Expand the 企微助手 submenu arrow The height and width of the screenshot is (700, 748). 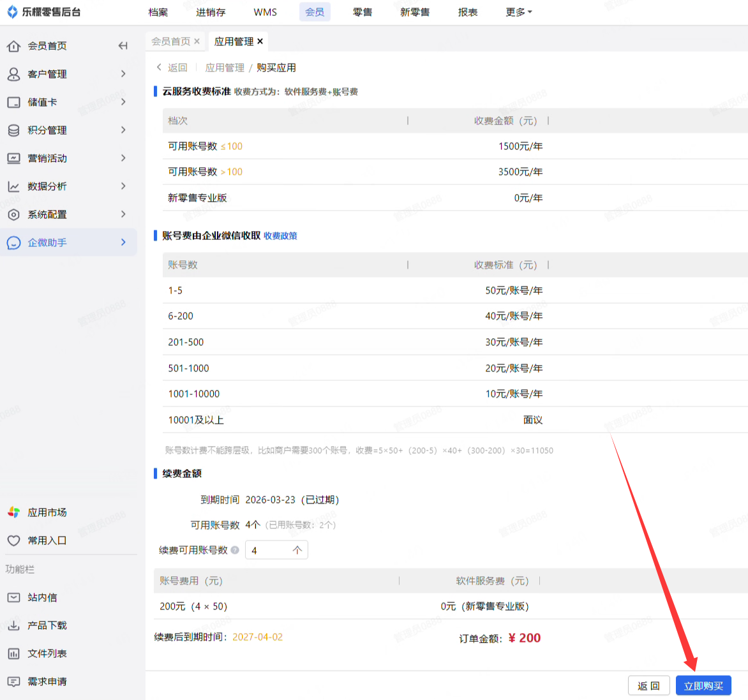tap(124, 242)
